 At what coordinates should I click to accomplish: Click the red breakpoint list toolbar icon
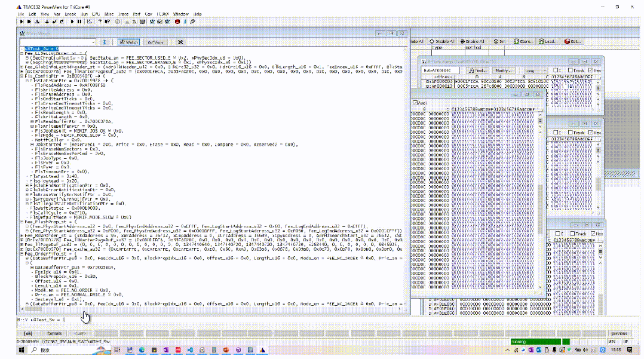pos(177,22)
